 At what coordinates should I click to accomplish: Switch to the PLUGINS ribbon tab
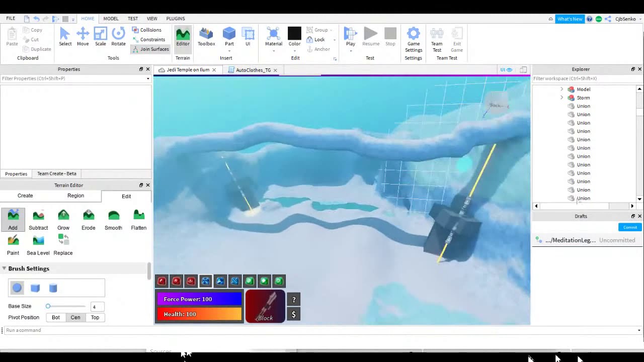pyautogui.click(x=176, y=19)
